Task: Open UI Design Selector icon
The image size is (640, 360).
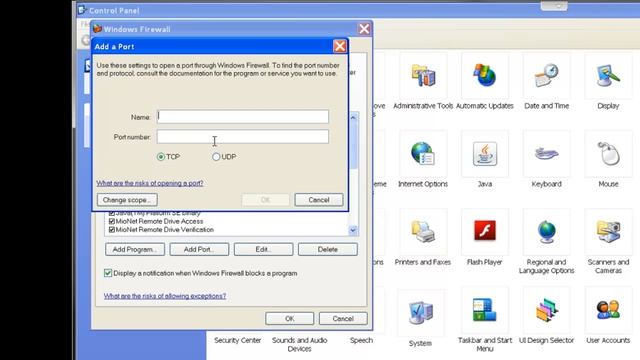Action: [546, 311]
